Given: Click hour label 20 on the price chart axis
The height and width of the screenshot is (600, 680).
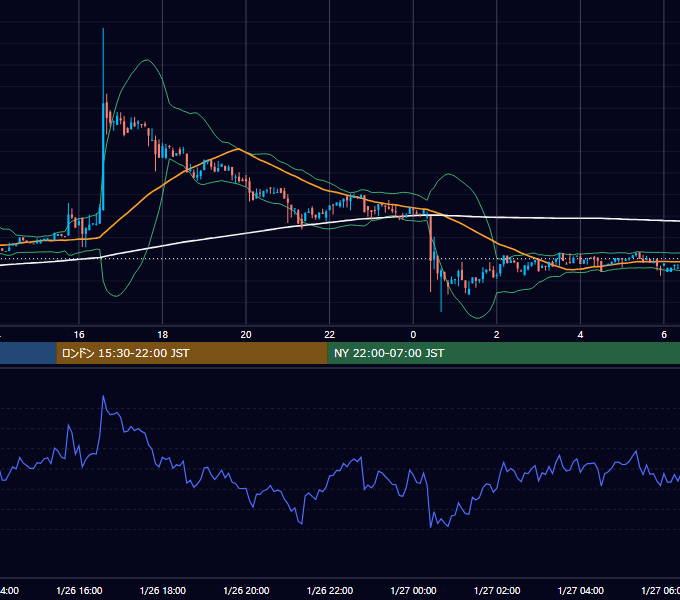Looking at the screenshot, I should (x=246, y=335).
